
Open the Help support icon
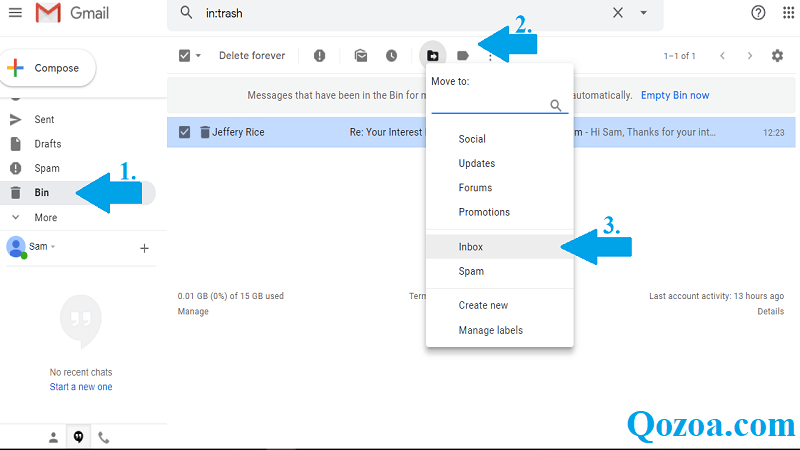[758, 13]
